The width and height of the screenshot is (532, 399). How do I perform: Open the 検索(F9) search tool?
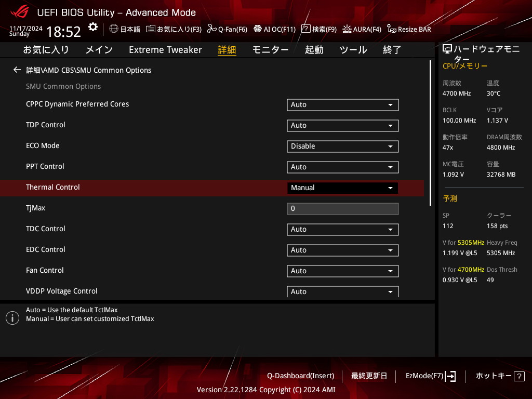[x=319, y=29]
